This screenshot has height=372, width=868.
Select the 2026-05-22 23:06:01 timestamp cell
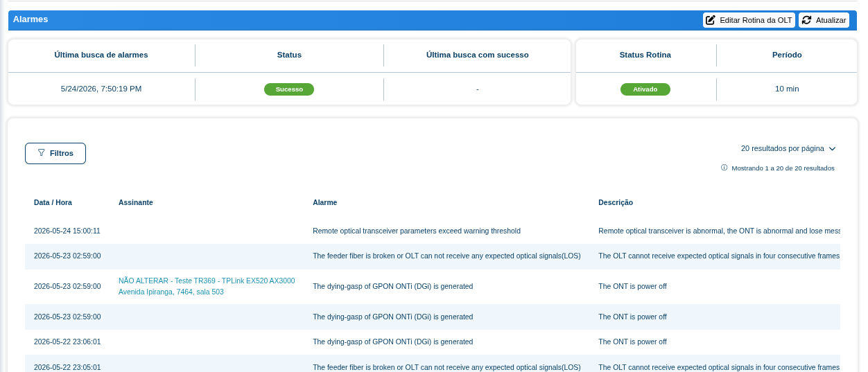[x=67, y=342]
